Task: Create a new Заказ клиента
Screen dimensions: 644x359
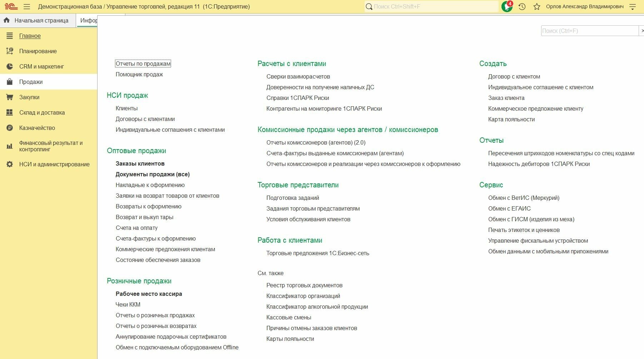Action: pos(506,98)
